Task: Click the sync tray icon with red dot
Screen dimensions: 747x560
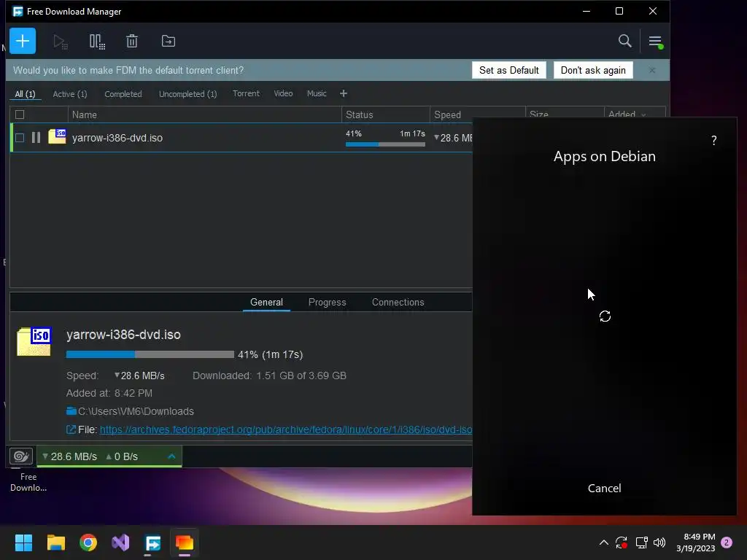Action: [622, 542]
